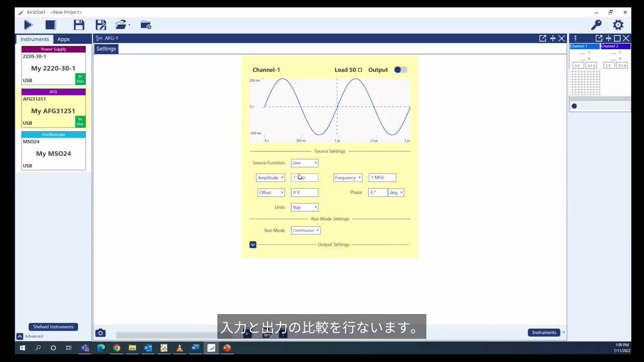Open the Frequency parameter dropdown
644x362 pixels.
pyautogui.click(x=348, y=177)
